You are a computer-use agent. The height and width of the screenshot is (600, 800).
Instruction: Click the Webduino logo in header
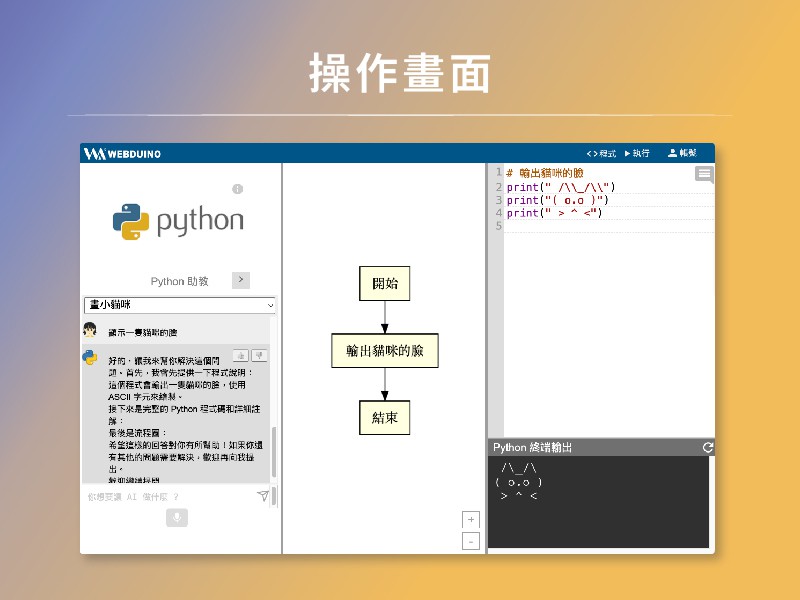click(122, 153)
